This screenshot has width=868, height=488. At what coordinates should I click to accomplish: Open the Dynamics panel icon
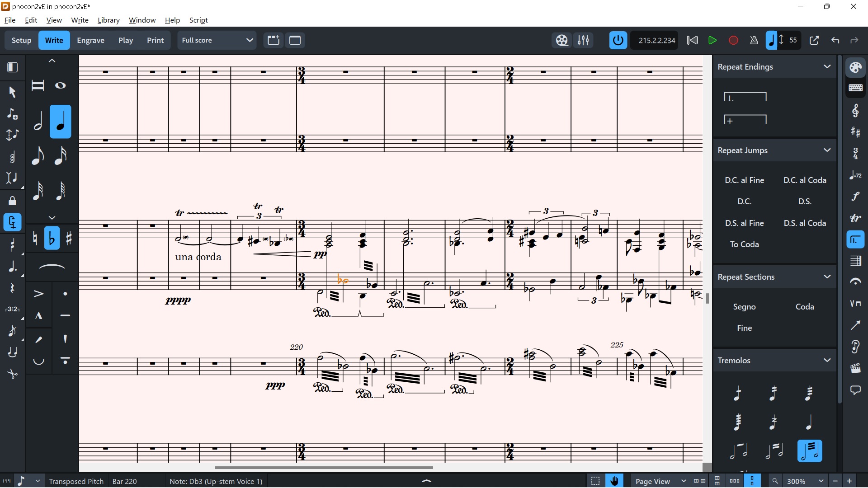[855, 197]
